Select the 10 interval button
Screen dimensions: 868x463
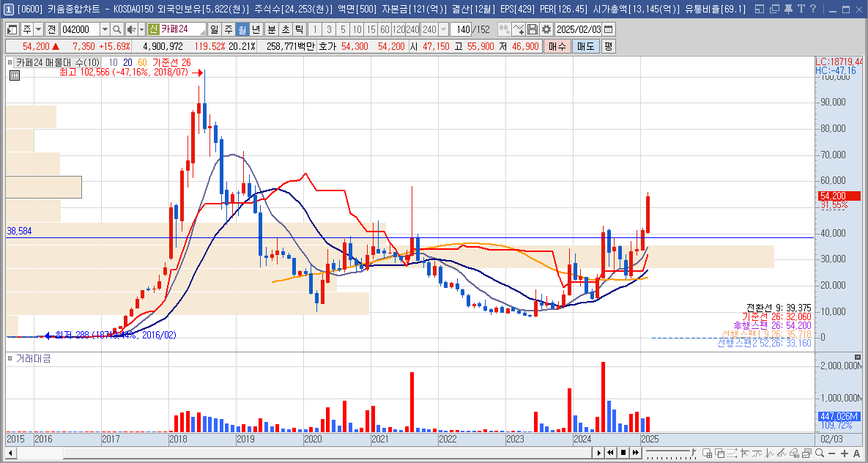pyautogui.click(x=357, y=29)
